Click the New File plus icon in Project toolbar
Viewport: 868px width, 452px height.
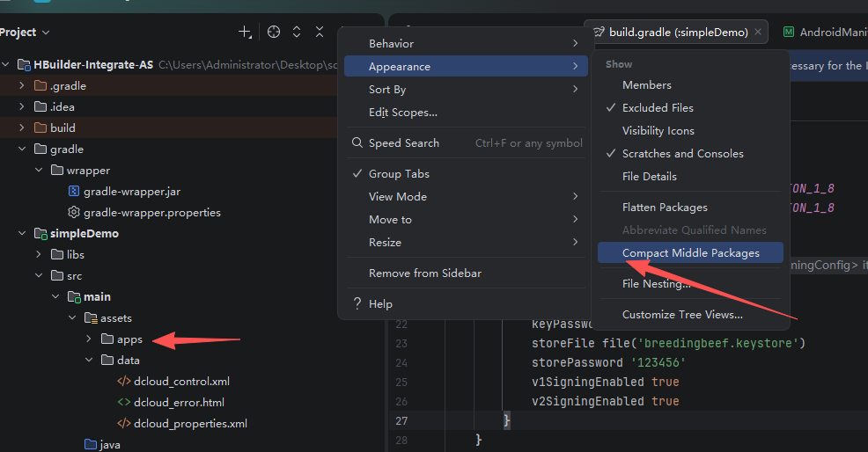coord(245,32)
